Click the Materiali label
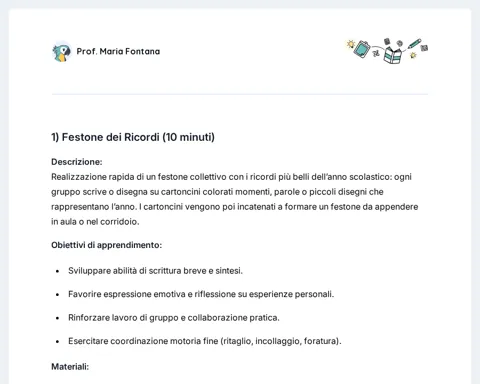 point(70,367)
